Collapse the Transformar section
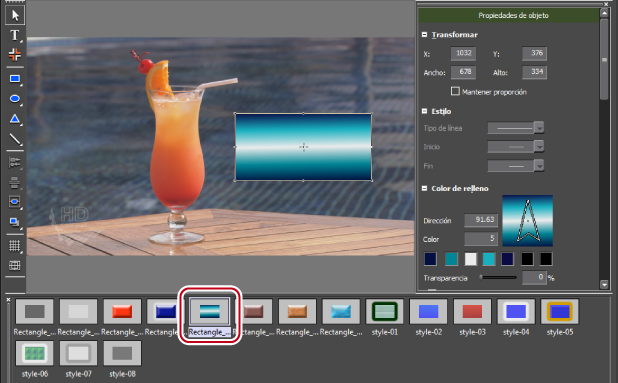618x383 pixels. pos(424,35)
